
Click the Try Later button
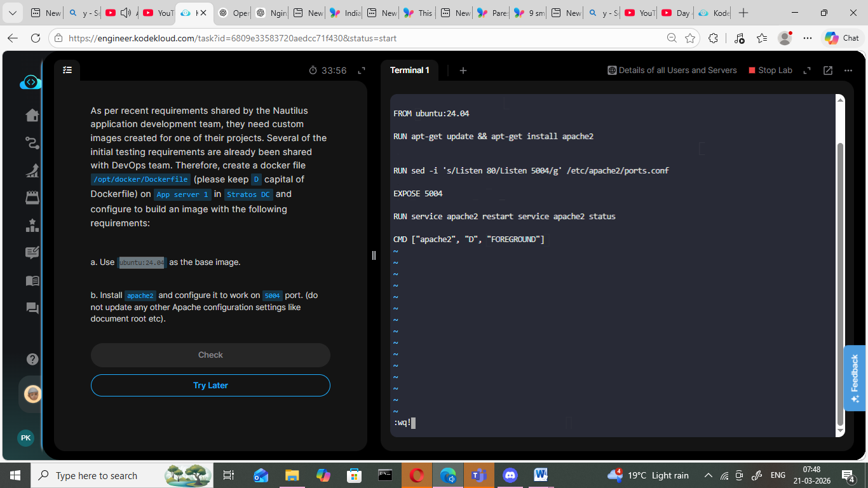click(210, 386)
